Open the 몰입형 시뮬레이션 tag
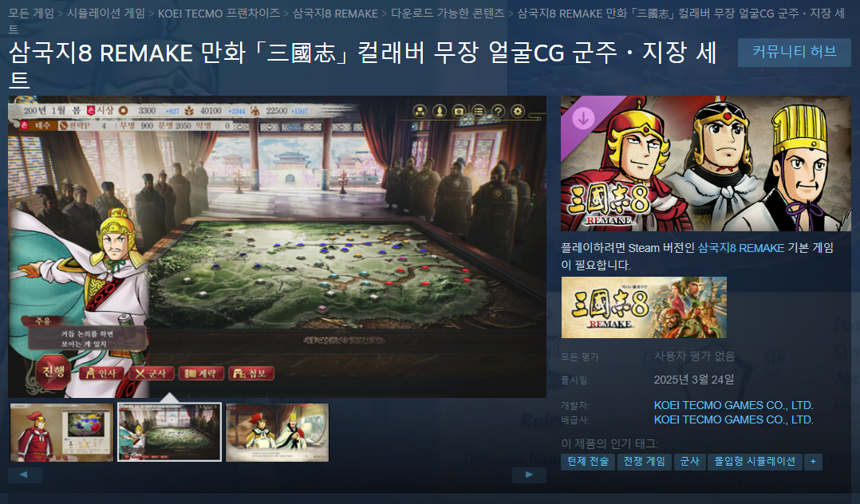This screenshot has width=860, height=504. pos(755,462)
